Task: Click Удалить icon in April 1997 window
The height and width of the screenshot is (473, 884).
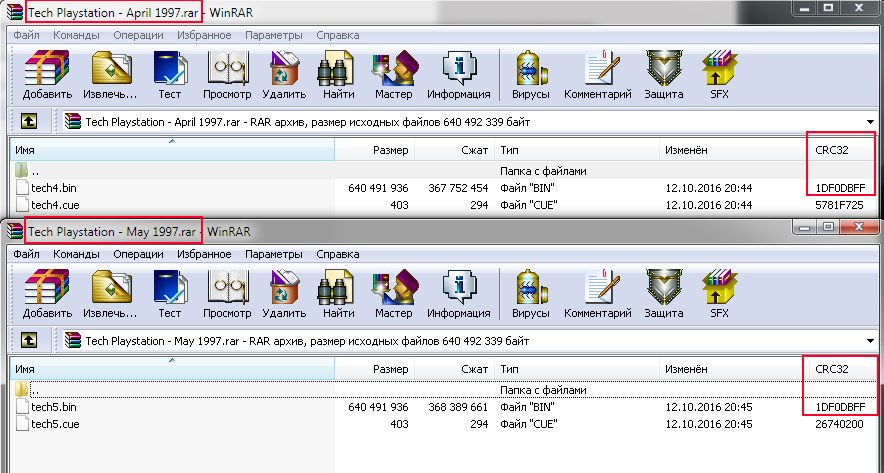Action: coord(284,69)
